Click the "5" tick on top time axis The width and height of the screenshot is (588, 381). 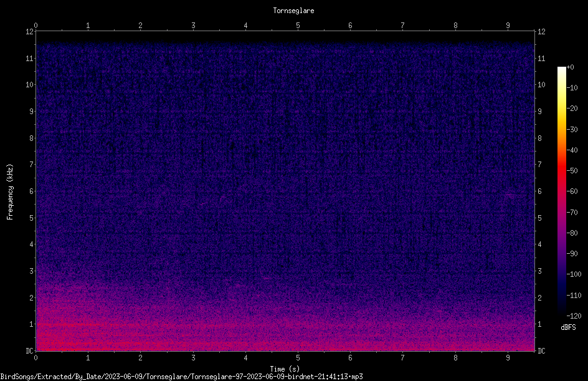click(x=298, y=26)
